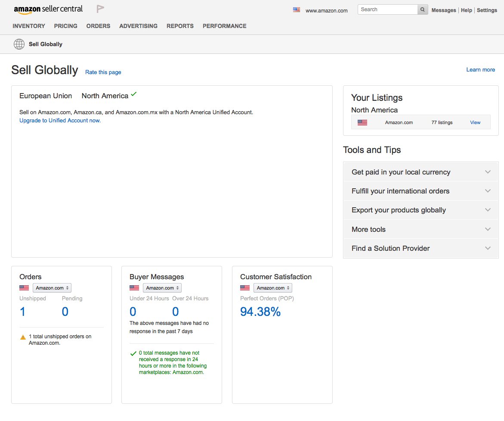This screenshot has height=421, width=504.
Task: Click the Your Listings heading
Action: (x=377, y=97)
